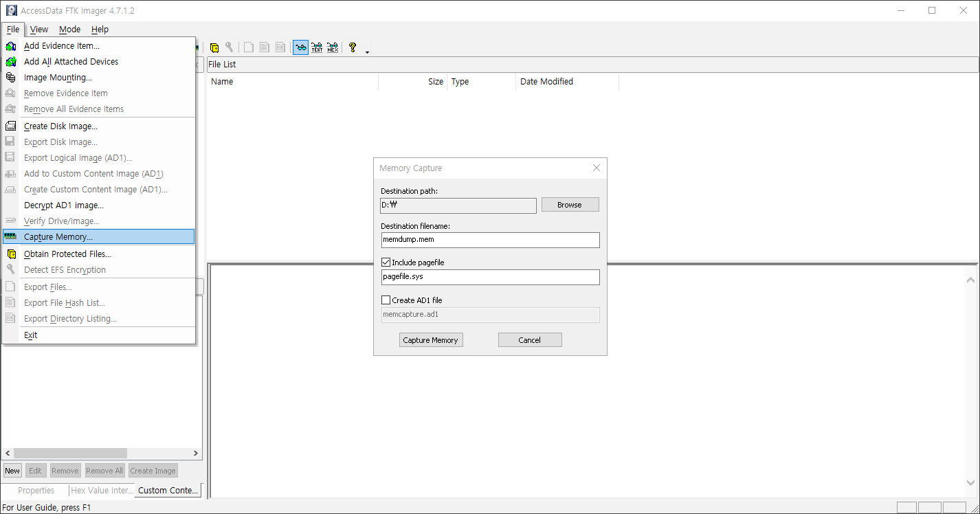Open the Help menu
This screenshot has width=980, height=514.
click(100, 29)
